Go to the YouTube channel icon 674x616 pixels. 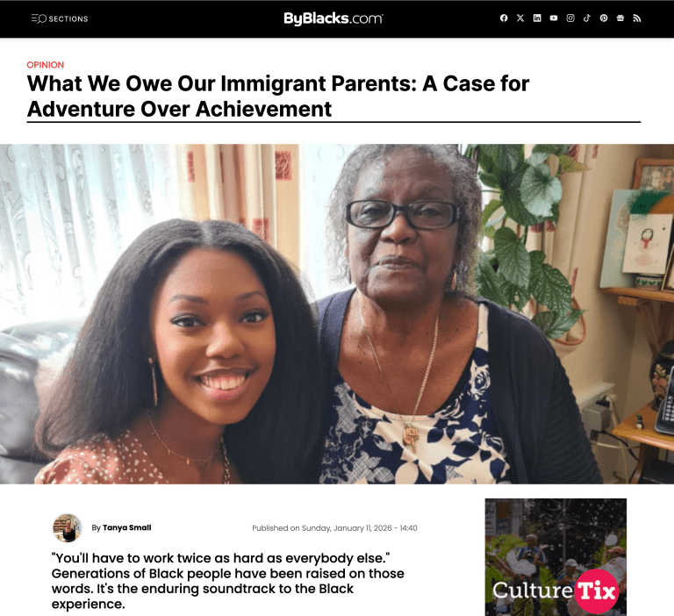[x=554, y=18]
